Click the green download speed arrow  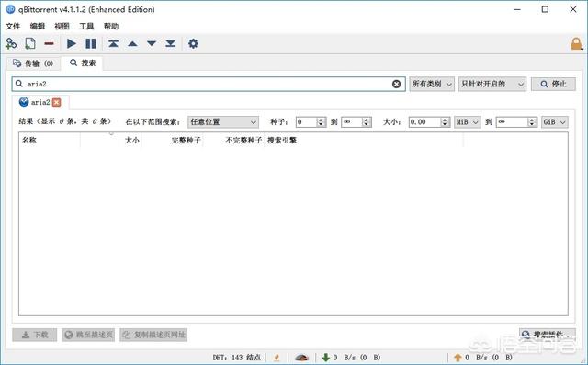pos(326,358)
